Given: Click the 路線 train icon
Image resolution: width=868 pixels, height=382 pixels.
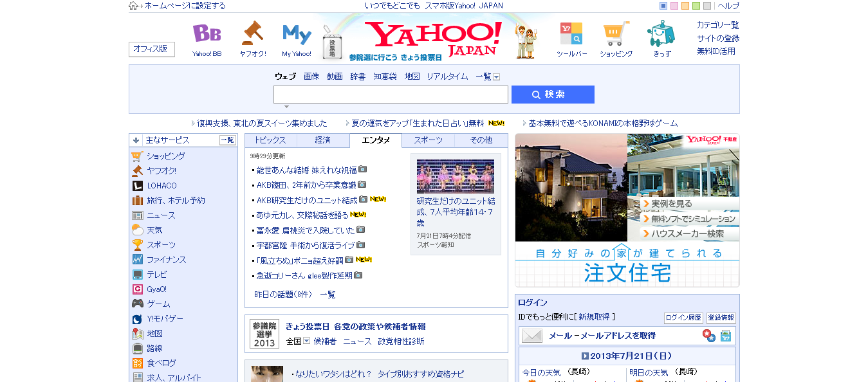Looking at the screenshot, I should [137, 348].
